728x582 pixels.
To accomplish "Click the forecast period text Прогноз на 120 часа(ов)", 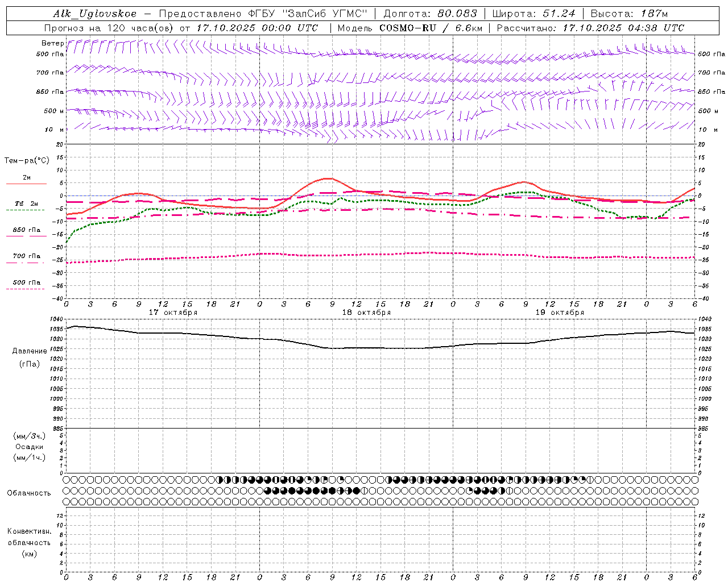I will point(109,28).
